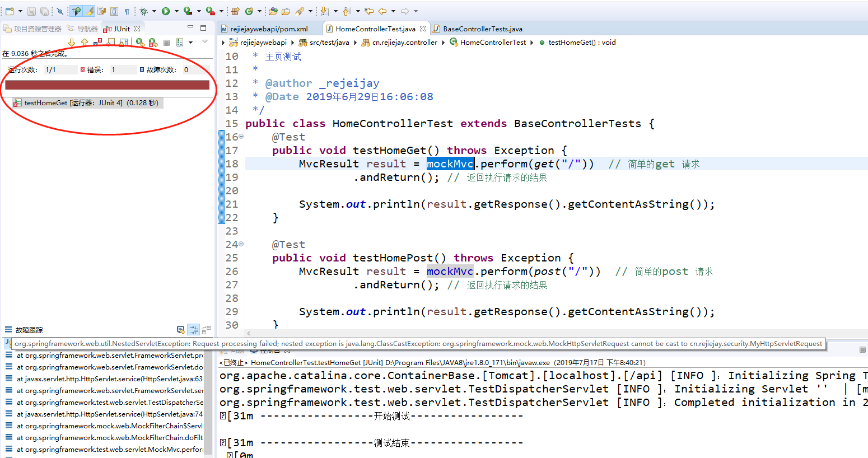Click the New Java Class icon
868x458 pixels.
point(249,11)
